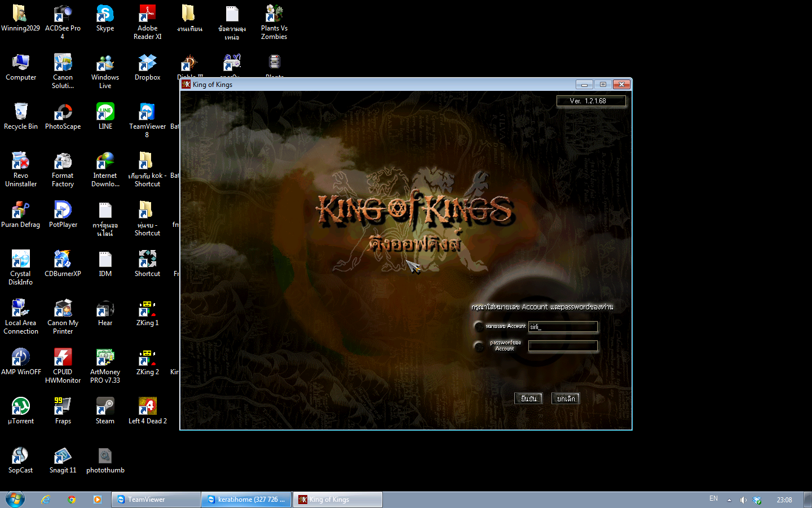Screen dimensions: 812x508
Task: Select the Canon Solution icon
Action: (63, 71)
